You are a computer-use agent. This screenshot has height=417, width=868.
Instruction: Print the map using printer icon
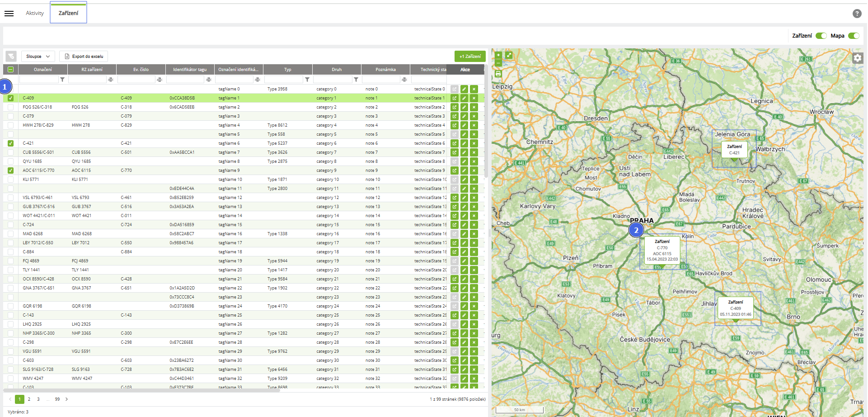[x=498, y=74]
